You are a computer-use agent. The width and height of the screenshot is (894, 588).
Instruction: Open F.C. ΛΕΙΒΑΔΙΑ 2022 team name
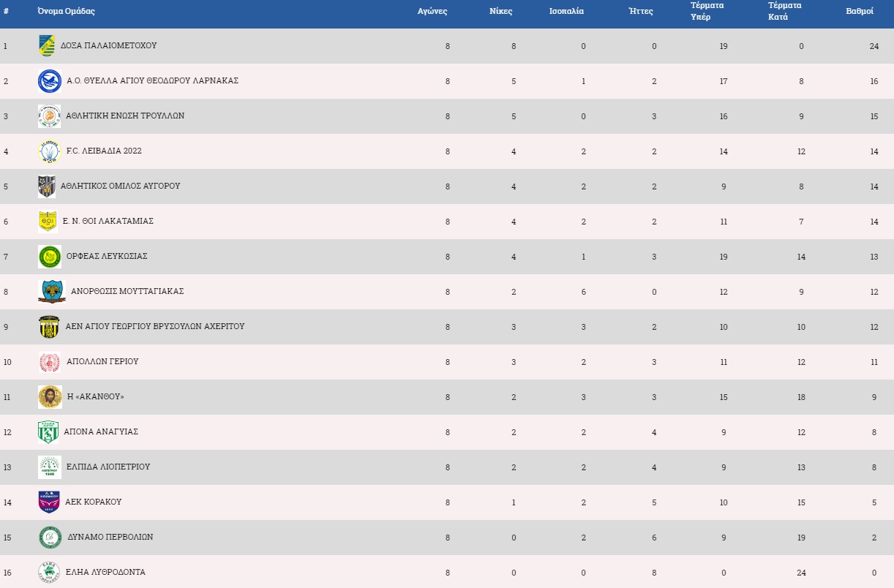104,151
